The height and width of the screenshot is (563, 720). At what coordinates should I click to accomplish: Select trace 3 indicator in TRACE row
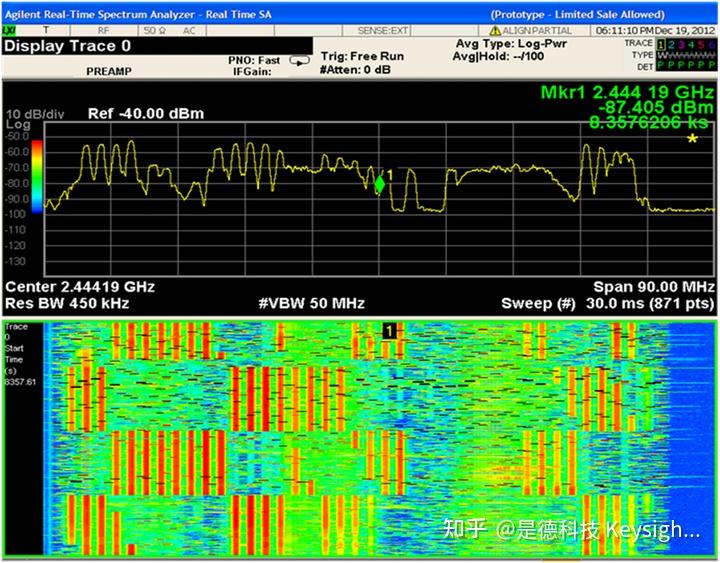(681, 44)
